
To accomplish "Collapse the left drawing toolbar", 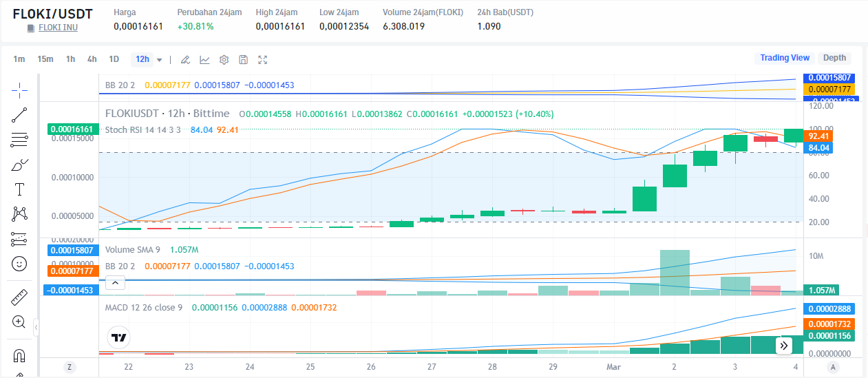I will (x=36, y=328).
